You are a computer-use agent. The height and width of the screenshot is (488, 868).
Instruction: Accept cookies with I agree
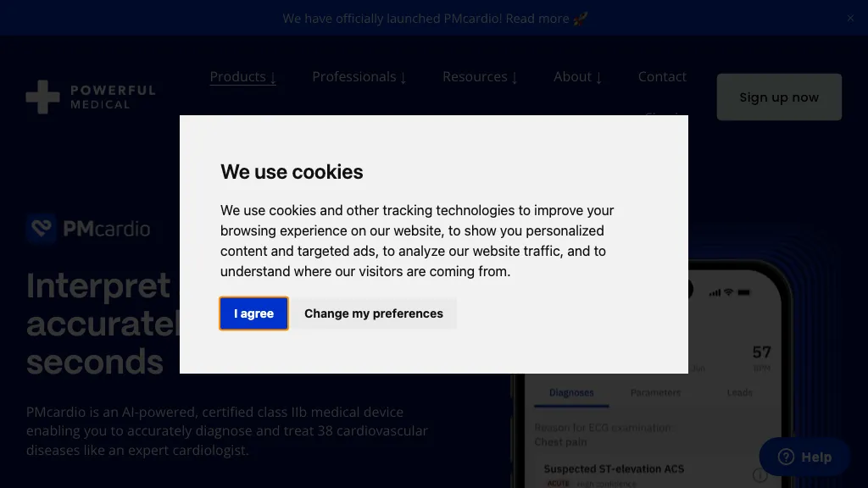254,313
